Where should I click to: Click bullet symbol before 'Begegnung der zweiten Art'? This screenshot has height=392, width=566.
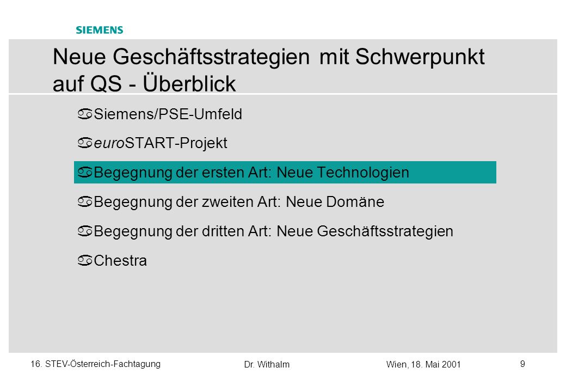pos(85,202)
